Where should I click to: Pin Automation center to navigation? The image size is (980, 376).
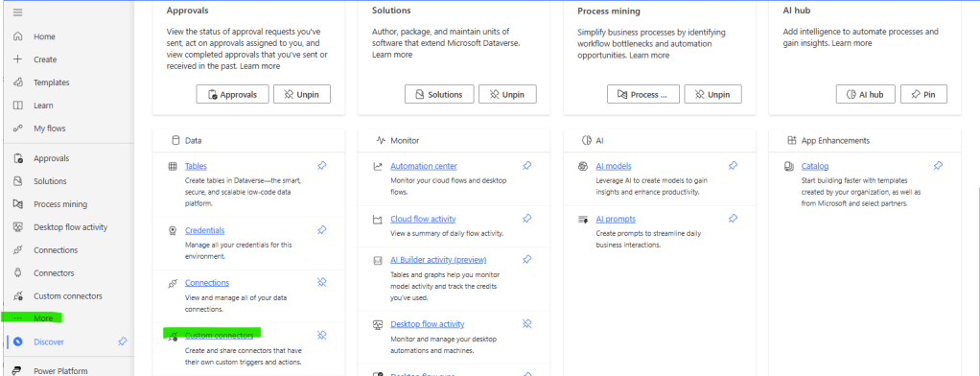526,166
